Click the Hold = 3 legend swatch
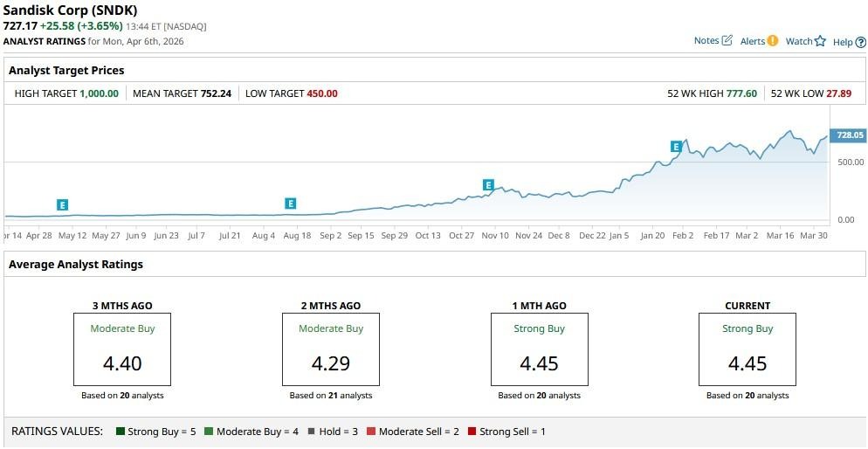 [x=311, y=432]
